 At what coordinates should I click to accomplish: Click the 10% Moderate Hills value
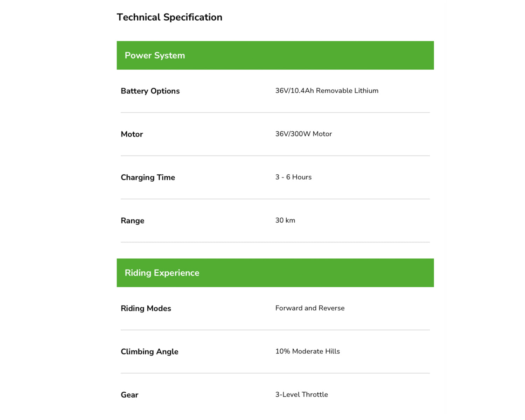pyautogui.click(x=307, y=351)
